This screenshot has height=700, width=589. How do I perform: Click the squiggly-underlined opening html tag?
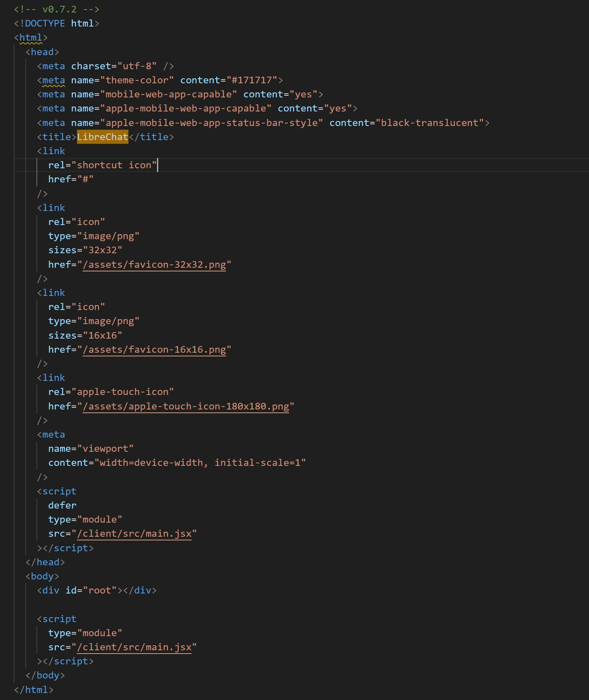[x=31, y=38]
